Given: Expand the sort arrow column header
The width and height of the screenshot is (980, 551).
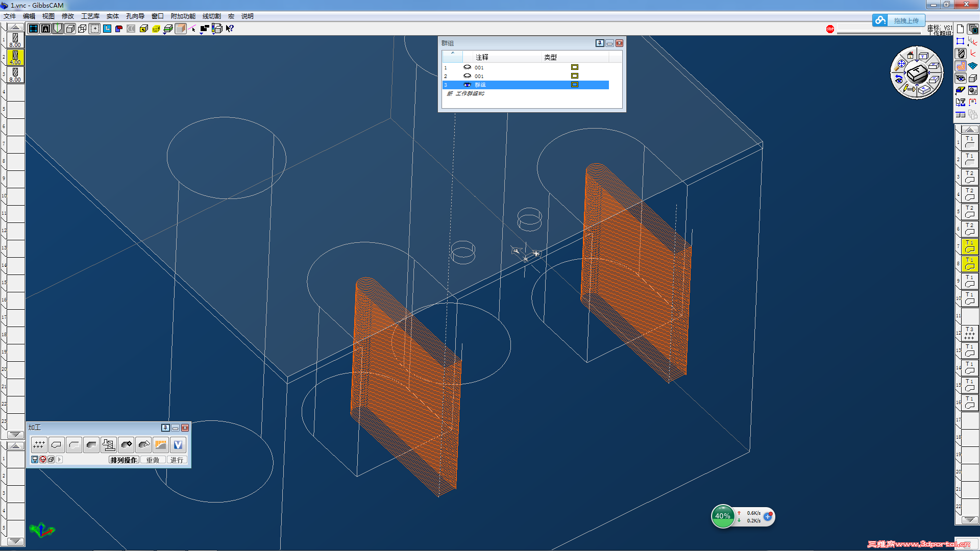Looking at the screenshot, I should pyautogui.click(x=452, y=54).
